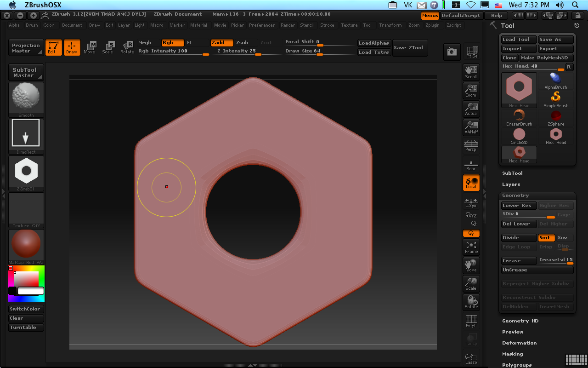
Task: Click the Pt Sel icon
Action: [472, 52]
